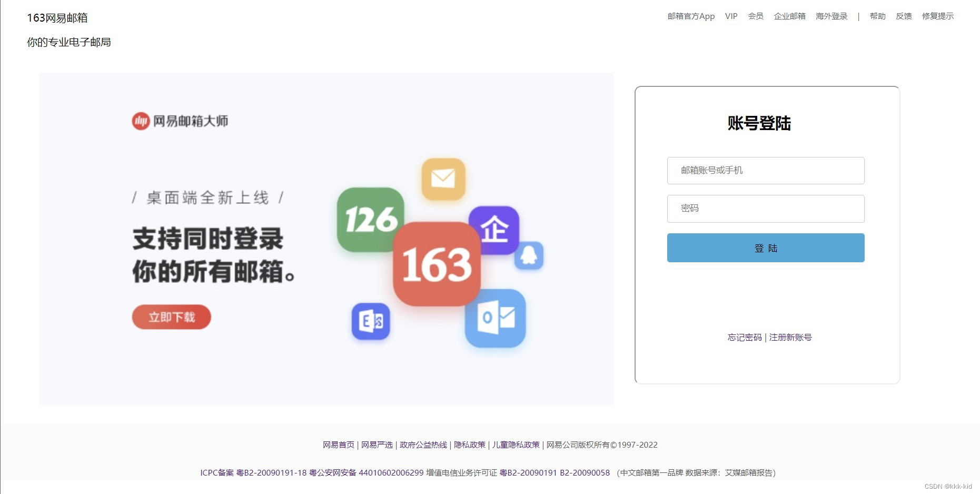Open the 注册新账号 link
980x494 pixels.
tap(790, 338)
